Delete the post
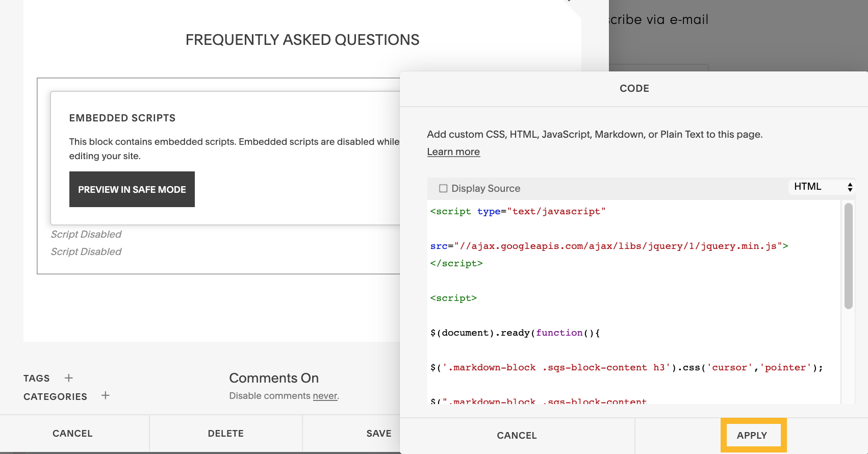Viewport: 868px width, 454px height. (226, 433)
